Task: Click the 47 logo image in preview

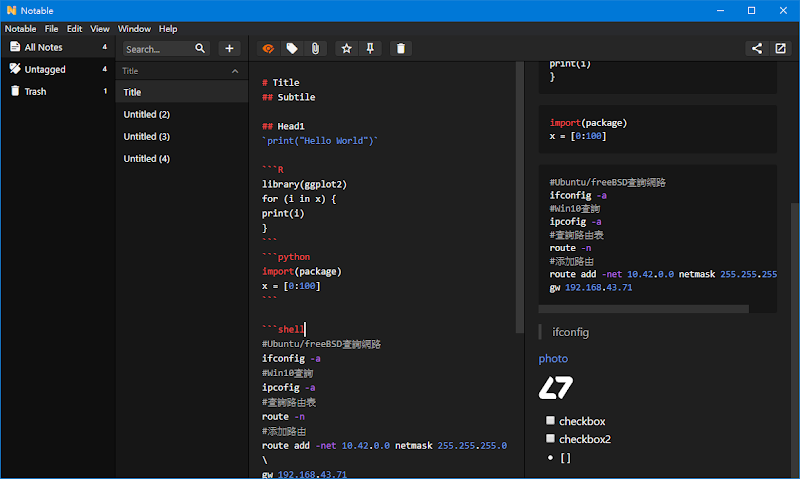Action: [x=556, y=388]
